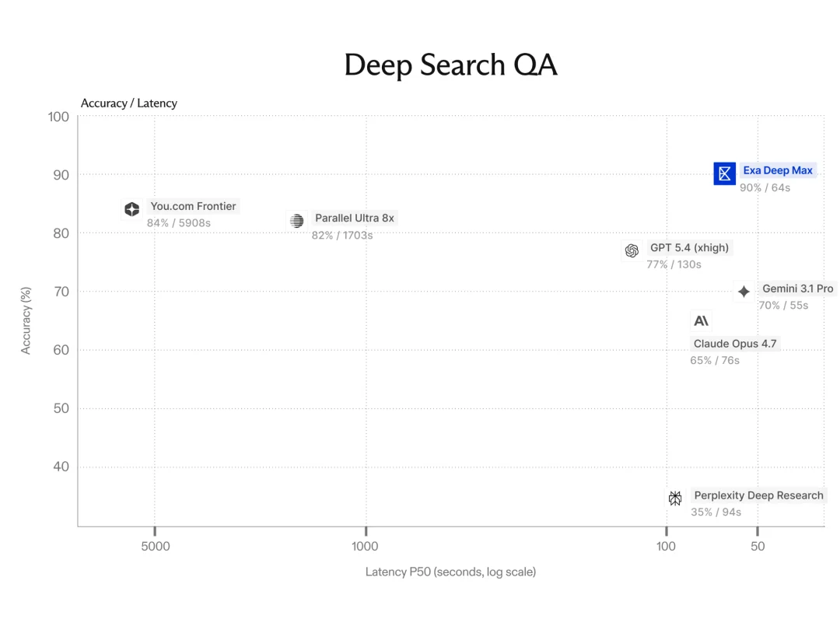The image size is (840, 619).
Task: Click the Perplexity Deep Research logo icon
Action: coord(675,498)
